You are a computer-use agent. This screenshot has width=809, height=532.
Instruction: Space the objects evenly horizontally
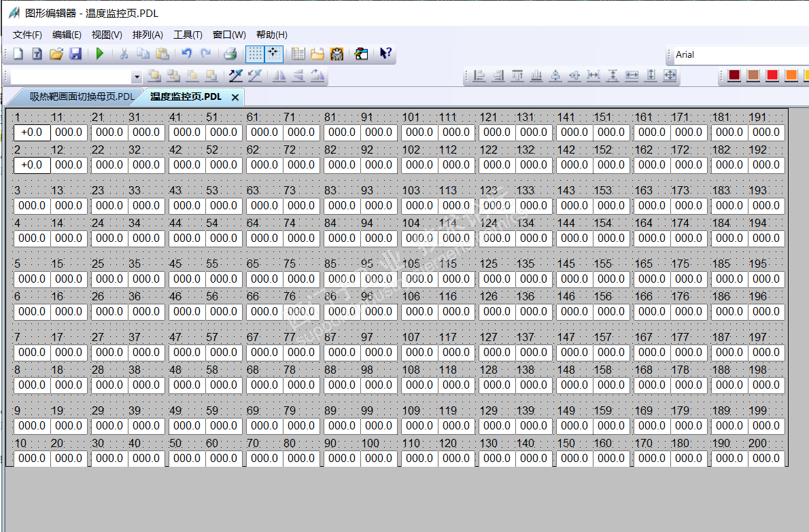[x=594, y=76]
